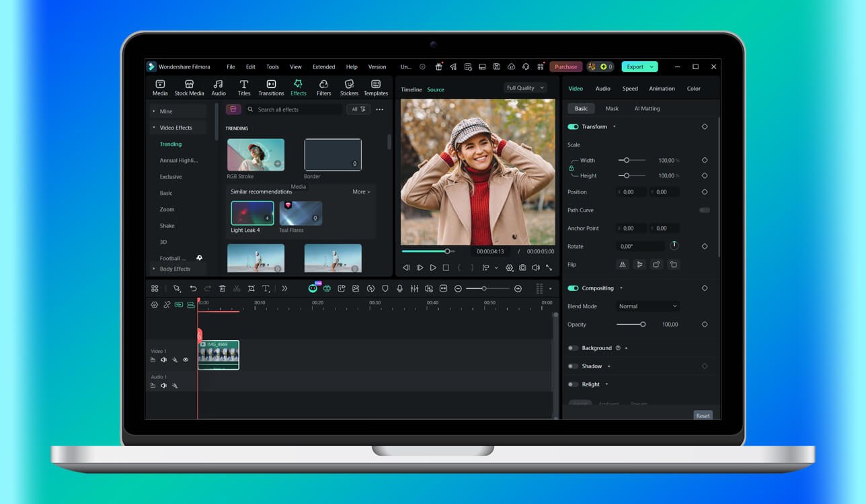Select the AI Matting tab

tap(647, 108)
